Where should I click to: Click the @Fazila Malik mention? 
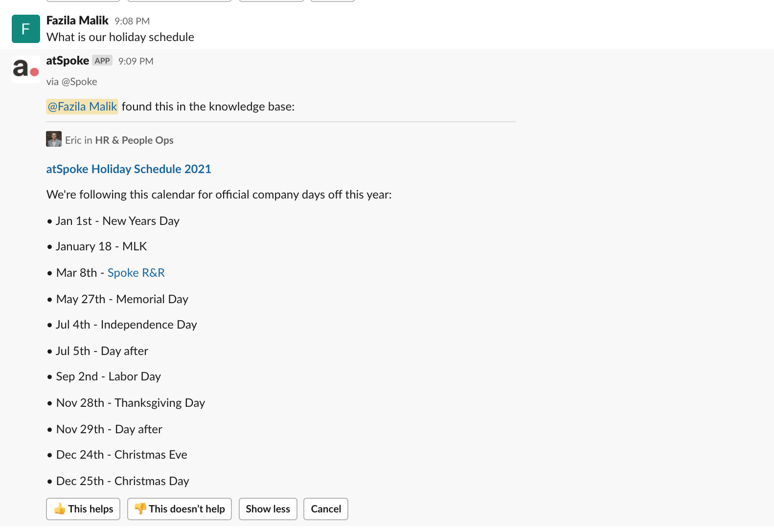[x=82, y=107]
